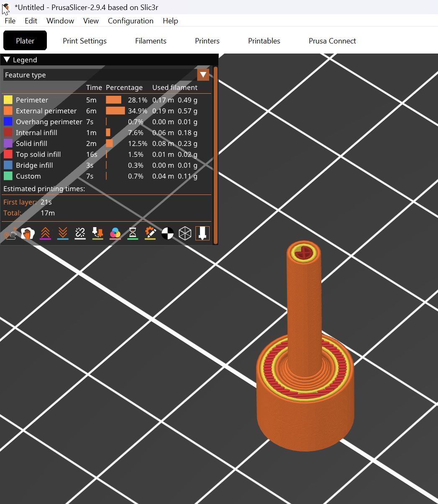
Task: Click the '28.1%' percentage value
Action: coord(138,100)
